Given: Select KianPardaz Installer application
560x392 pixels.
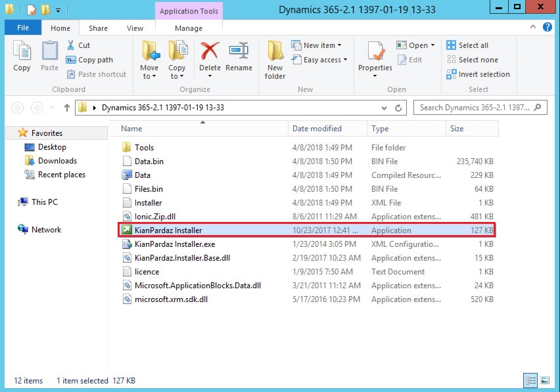Looking at the screenshot, I should [x=307, y=230].
